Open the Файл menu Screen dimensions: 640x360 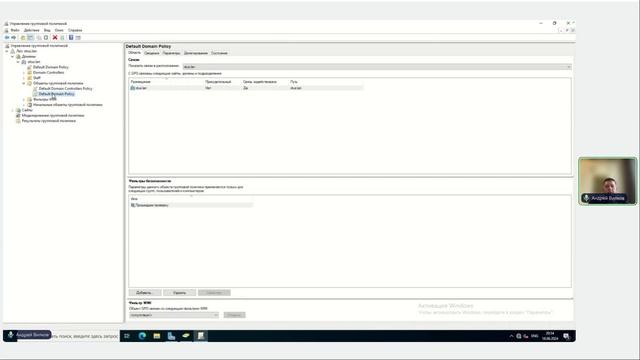pyautogui.click(x=15, y=30)
